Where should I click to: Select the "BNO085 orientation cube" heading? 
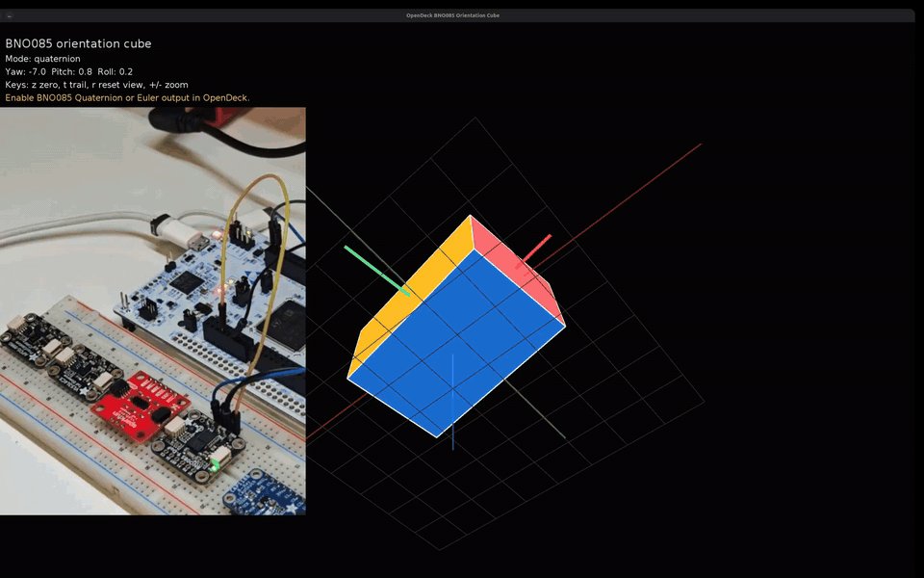click(x=78, y=43)
